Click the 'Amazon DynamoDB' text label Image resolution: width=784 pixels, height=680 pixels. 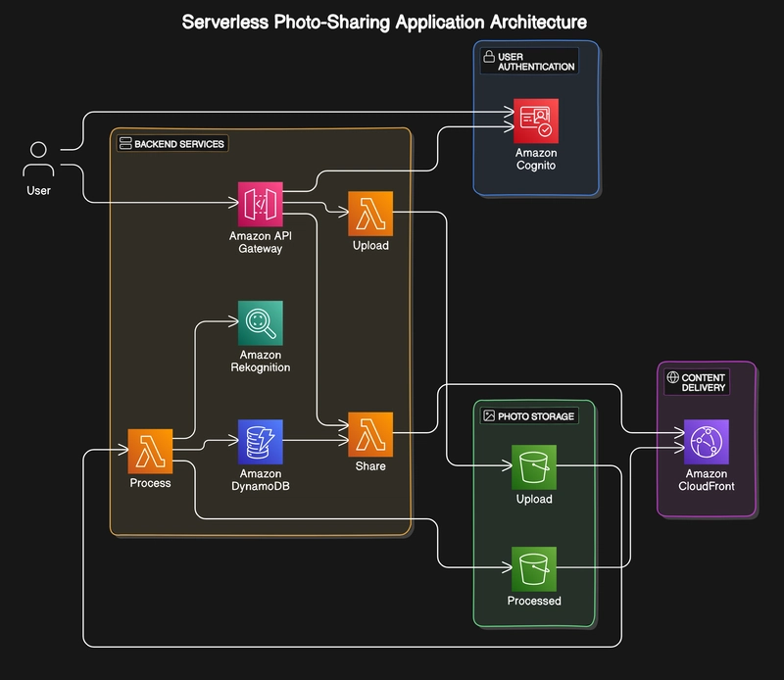tap(260, 480)
